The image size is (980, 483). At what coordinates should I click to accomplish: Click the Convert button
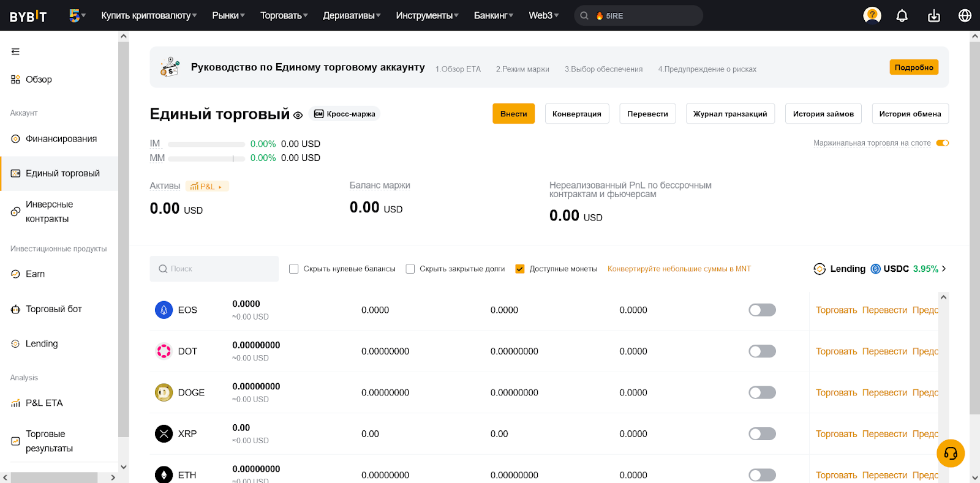pyautogui.click(x=577, y=114)
